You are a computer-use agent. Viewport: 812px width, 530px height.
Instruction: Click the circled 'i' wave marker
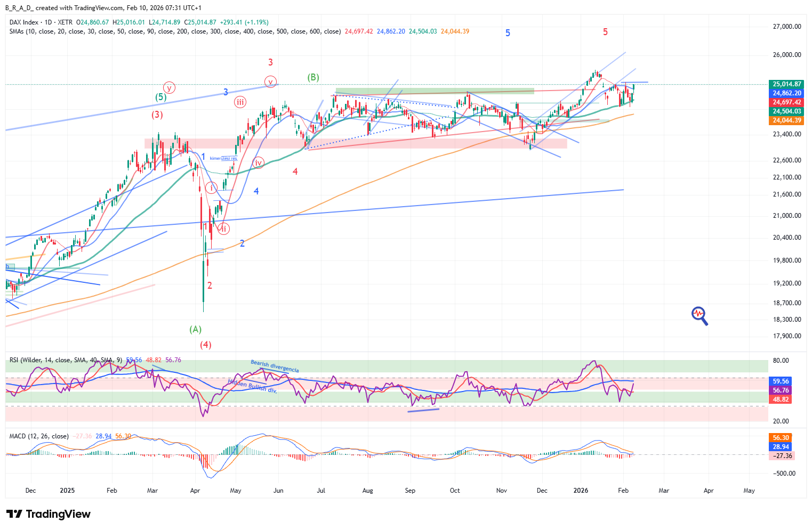212,187
